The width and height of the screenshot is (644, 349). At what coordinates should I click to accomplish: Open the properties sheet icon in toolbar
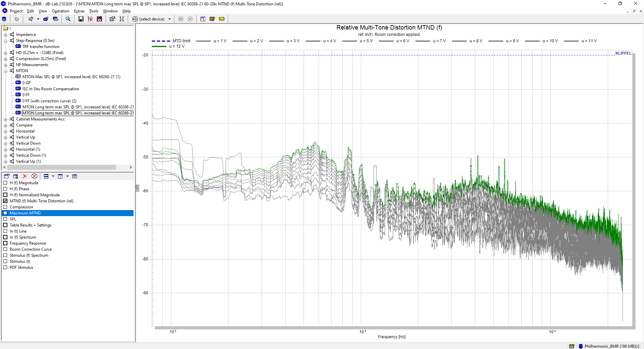112,19
